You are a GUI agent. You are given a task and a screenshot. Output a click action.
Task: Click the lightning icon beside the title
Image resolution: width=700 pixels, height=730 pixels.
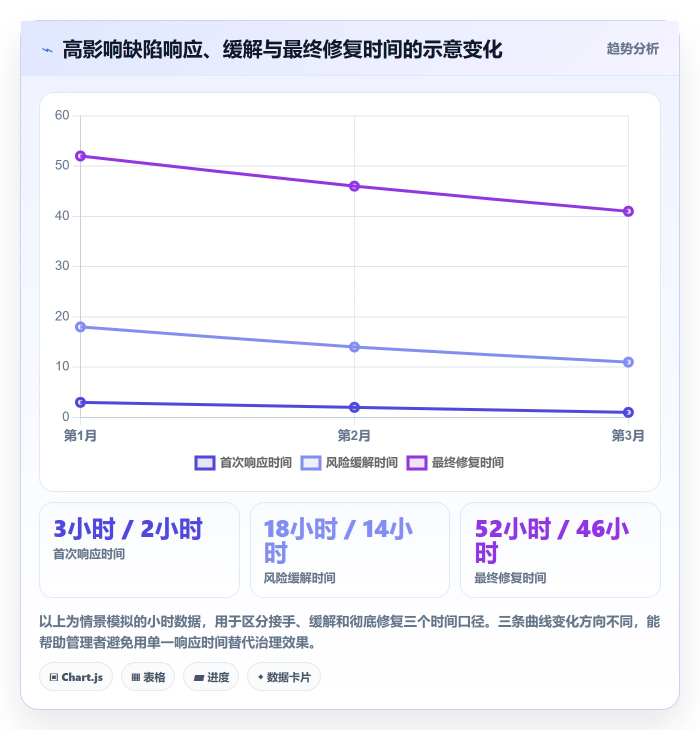coord(47,50)
